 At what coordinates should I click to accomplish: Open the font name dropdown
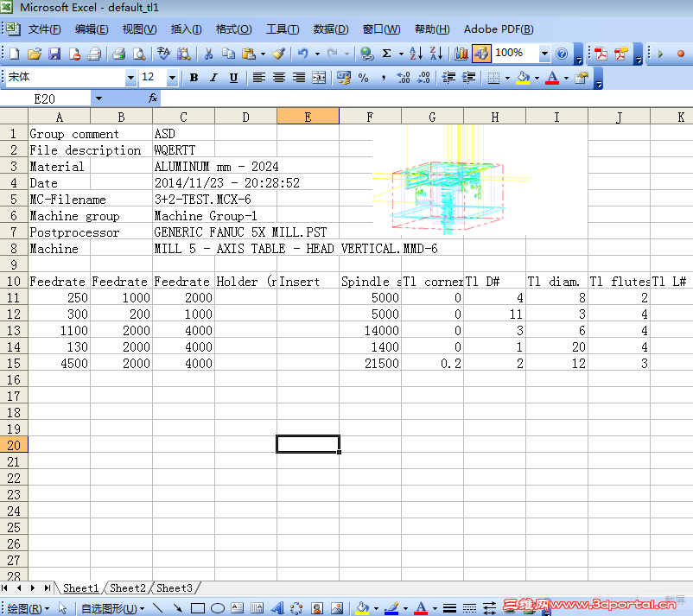point(130,79)
